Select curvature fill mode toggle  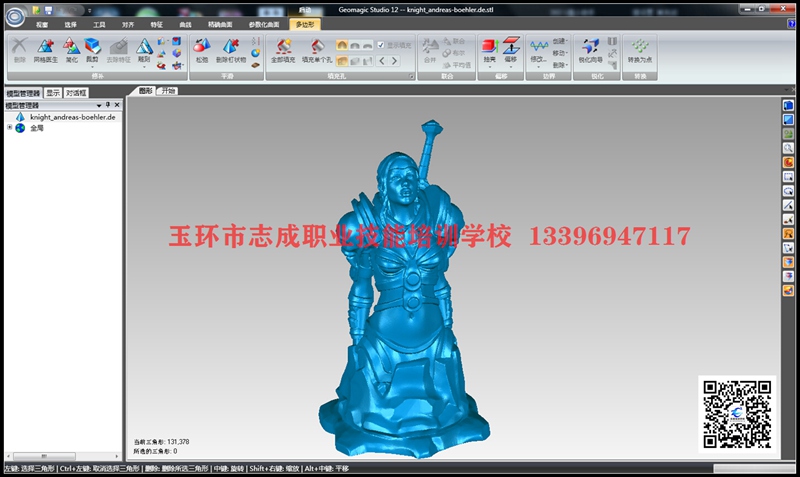click(x=342, y=45)
